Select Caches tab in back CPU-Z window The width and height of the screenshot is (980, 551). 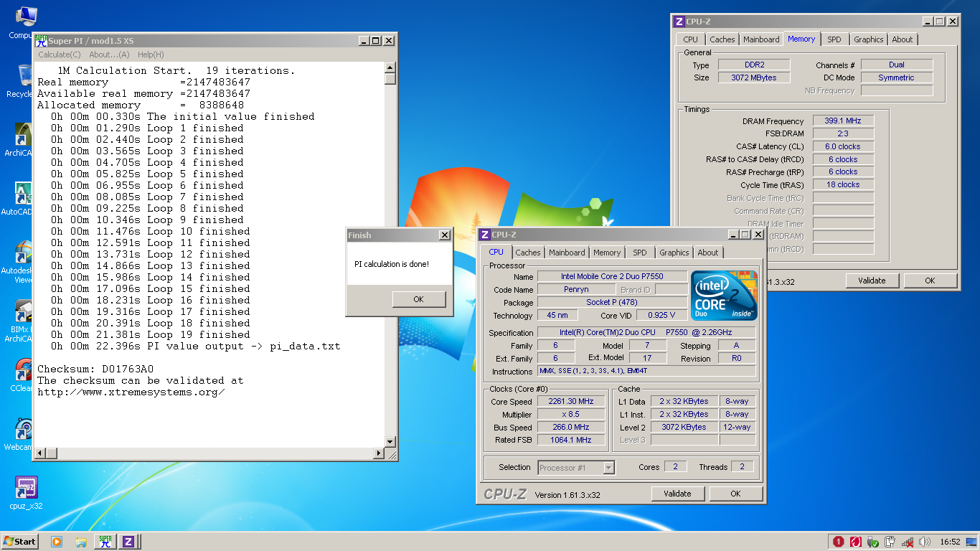point(722,39)
